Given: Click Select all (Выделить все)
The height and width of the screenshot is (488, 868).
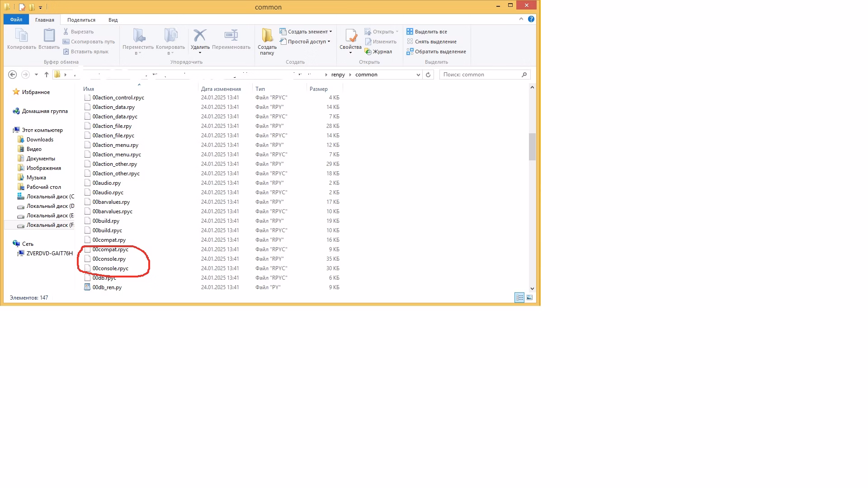Looking at the screenshot, I should [427, 32].
